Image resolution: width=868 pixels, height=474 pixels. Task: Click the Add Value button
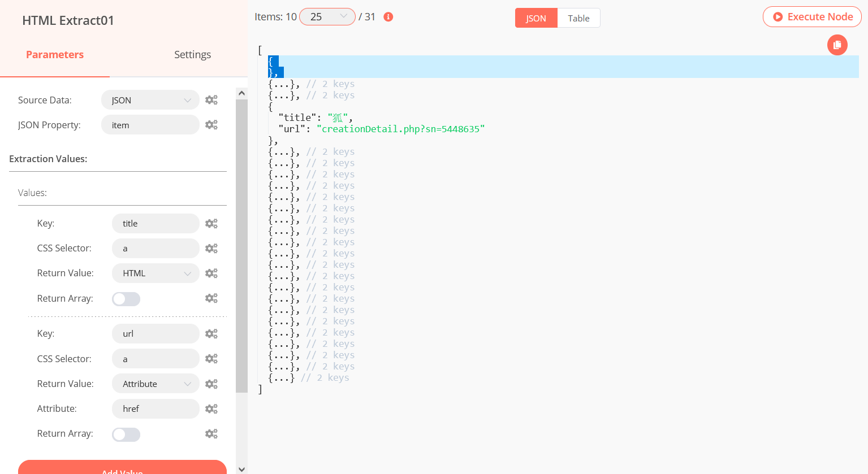tap(121, 469)
